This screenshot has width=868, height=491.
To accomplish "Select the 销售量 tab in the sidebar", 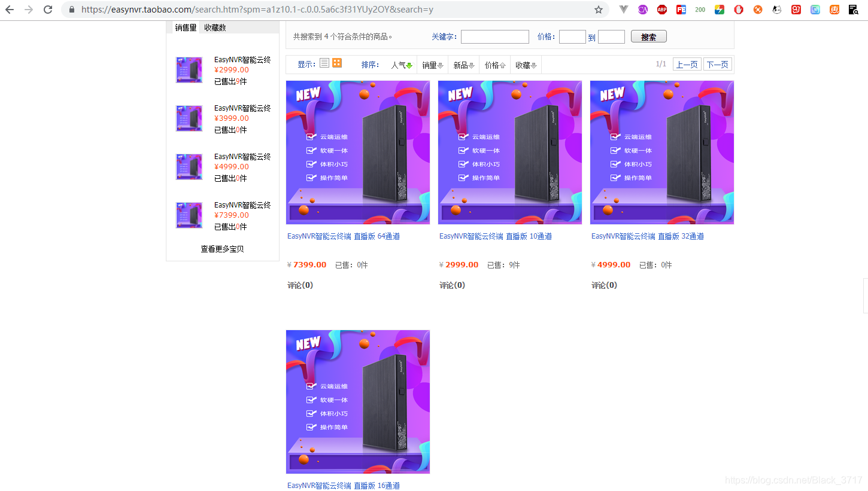I will point(186,28).
